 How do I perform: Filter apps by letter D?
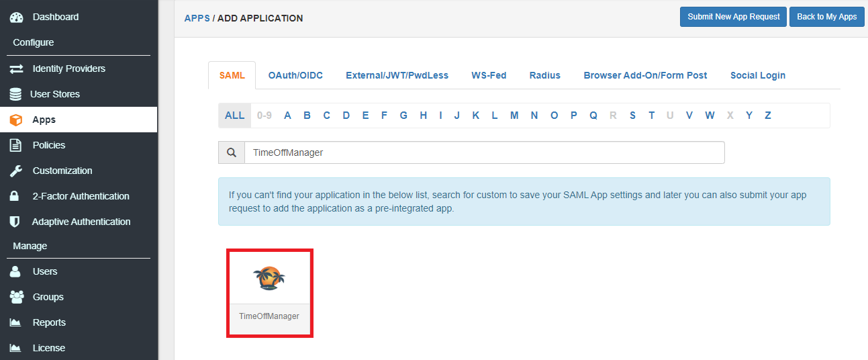(x=346, y=116)
